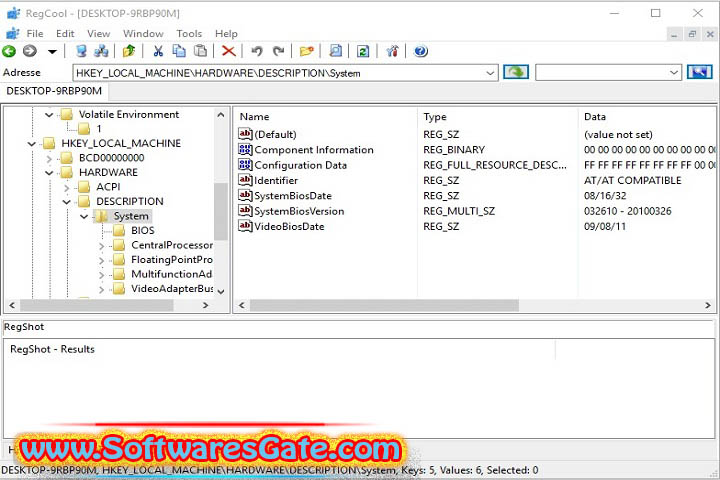
Task: Open the Help menu
Action: pos(226,34)
